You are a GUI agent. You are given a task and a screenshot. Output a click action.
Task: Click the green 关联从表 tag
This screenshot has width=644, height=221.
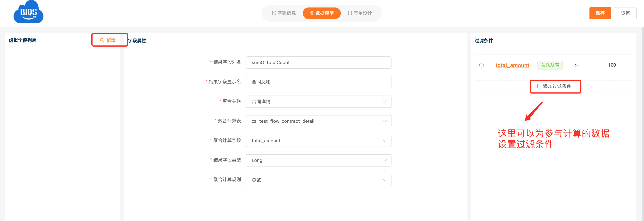[550, 65]
